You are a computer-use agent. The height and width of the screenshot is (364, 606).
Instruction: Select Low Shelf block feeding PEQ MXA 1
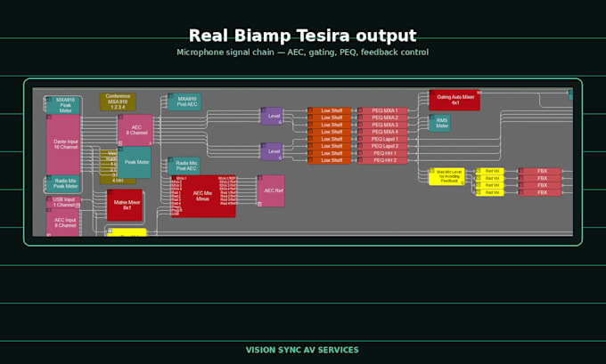click(x=329, y=110)
